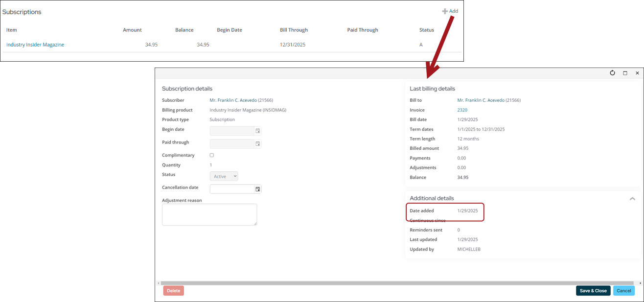This screenshot has width=644, height=302.
Task: Click into the Adjustment reason text box
Action: click(209, 214)
